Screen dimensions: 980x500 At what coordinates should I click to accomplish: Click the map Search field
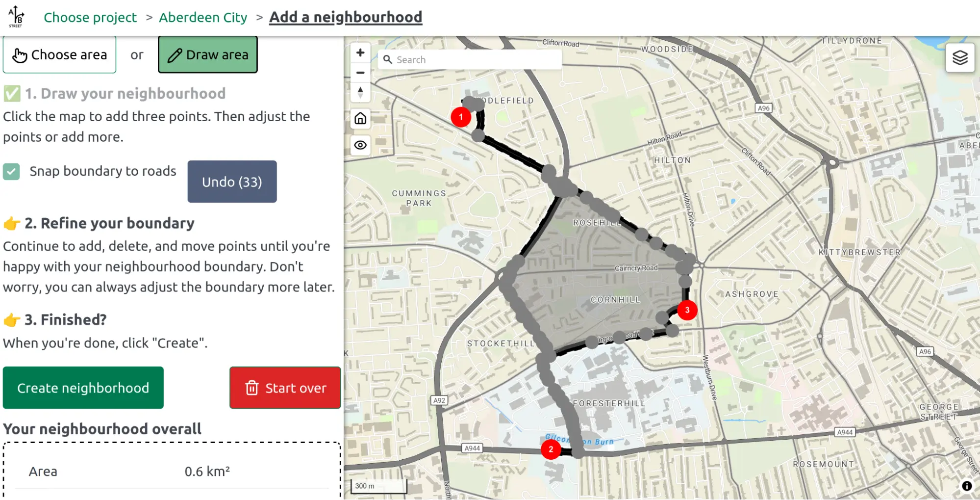(470, 59)
